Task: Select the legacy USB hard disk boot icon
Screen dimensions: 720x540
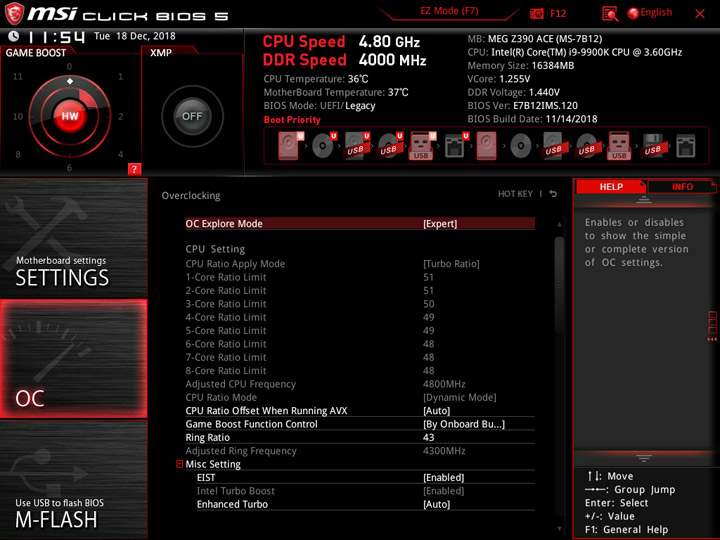Action: (553, 146)
